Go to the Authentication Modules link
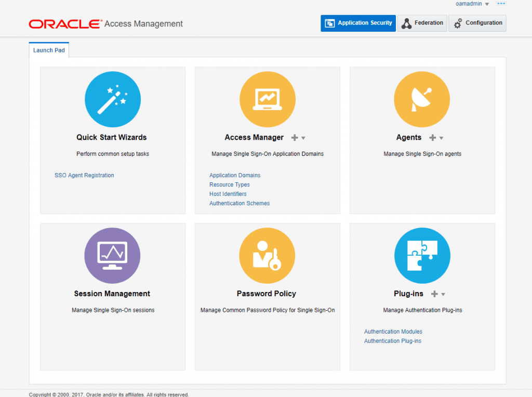This screenshot has width=532, height=397. (x=393, y=332)
